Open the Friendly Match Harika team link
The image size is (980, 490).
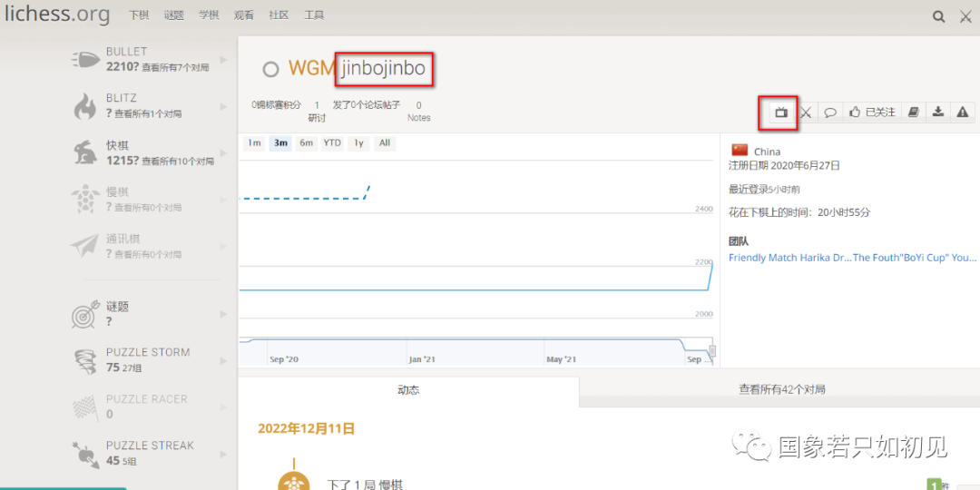tap(790, 258)
